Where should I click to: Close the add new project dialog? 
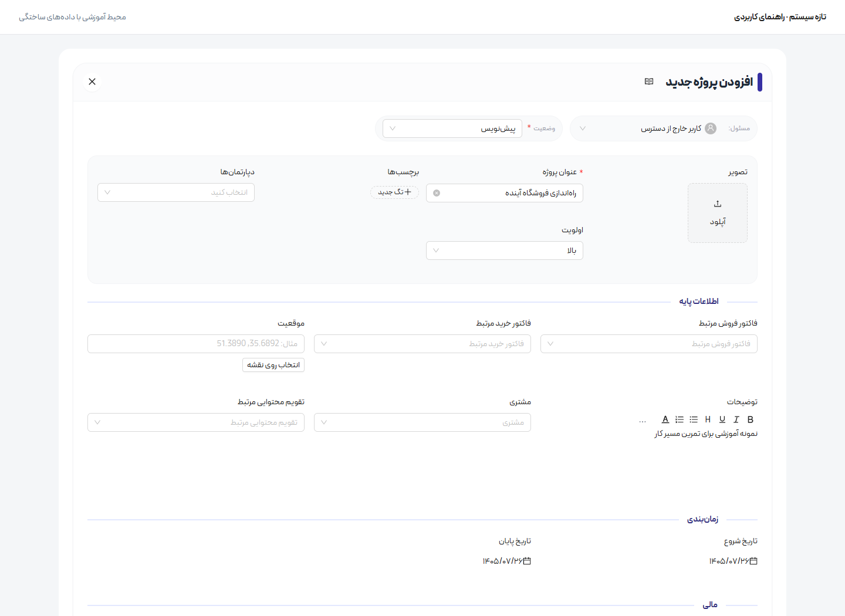click(92, 82)
